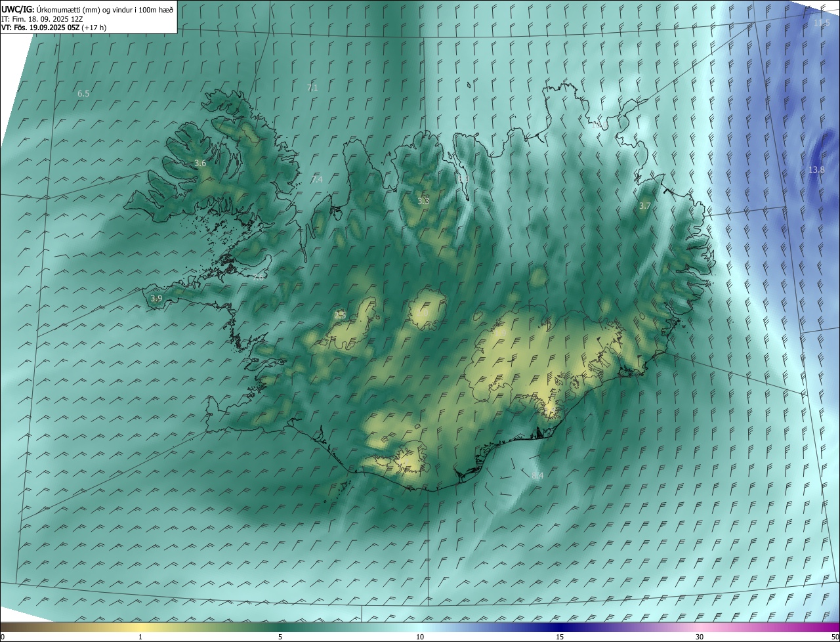
Task: Click the '15' tick on the color scale
Action: click(560, 637)
